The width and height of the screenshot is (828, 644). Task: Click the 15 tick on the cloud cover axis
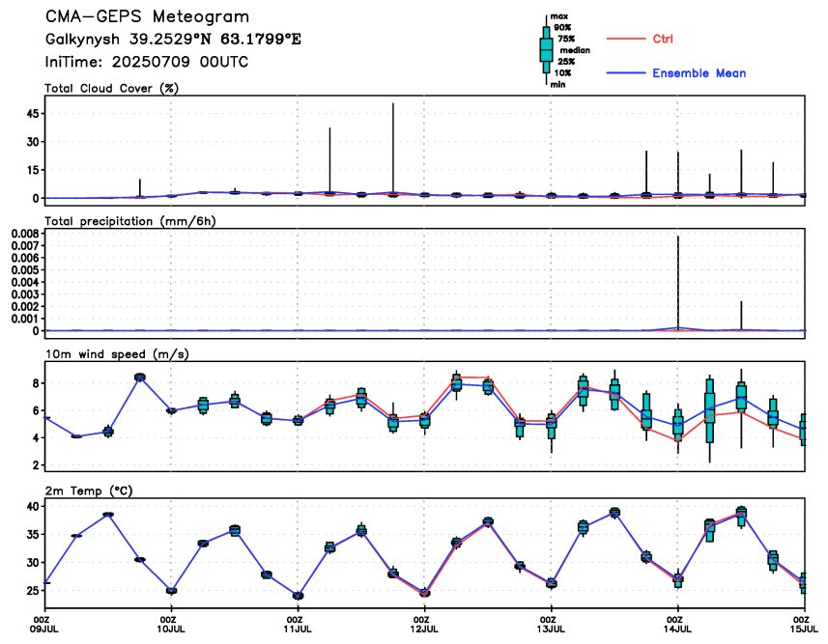pyautogui.click(x=32, y=170)
